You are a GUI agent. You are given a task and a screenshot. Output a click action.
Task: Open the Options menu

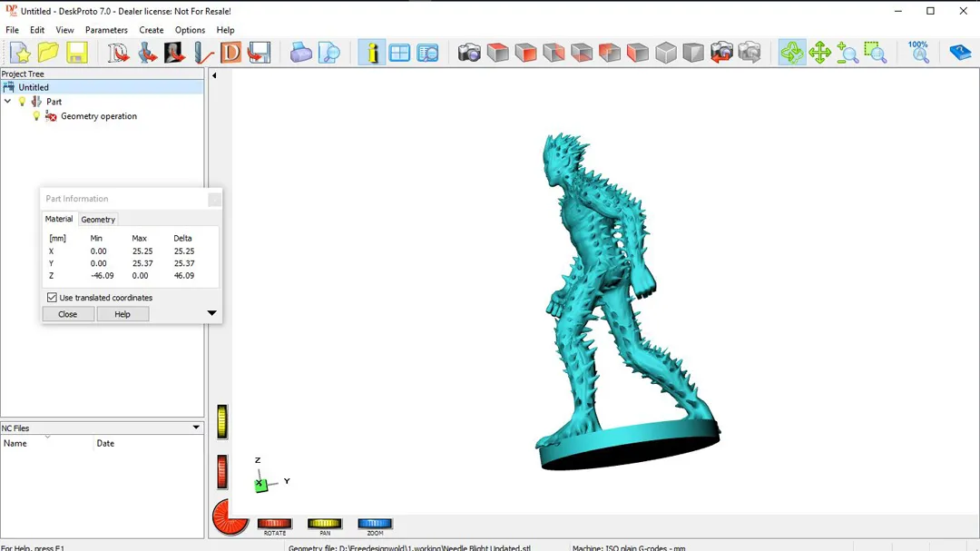pyautogui.click(x=190, y=30)
